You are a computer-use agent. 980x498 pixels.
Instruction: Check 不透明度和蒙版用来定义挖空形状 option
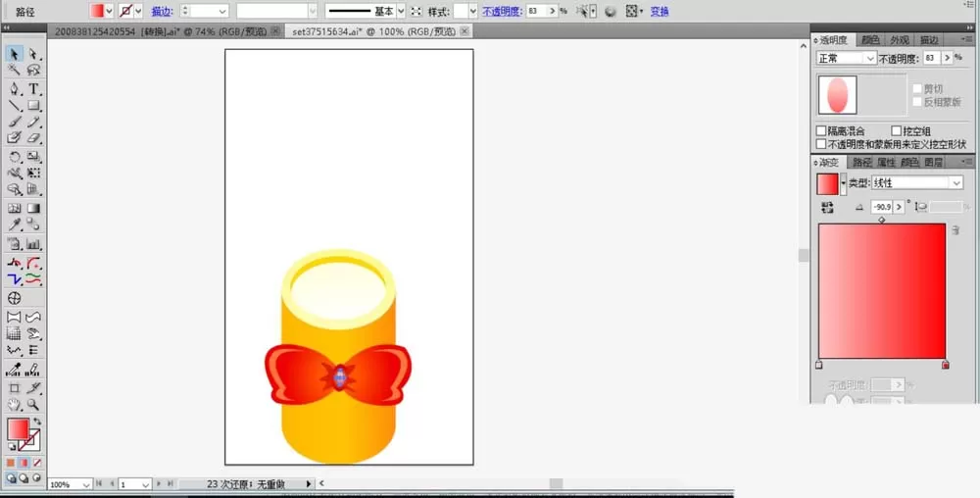821,144
